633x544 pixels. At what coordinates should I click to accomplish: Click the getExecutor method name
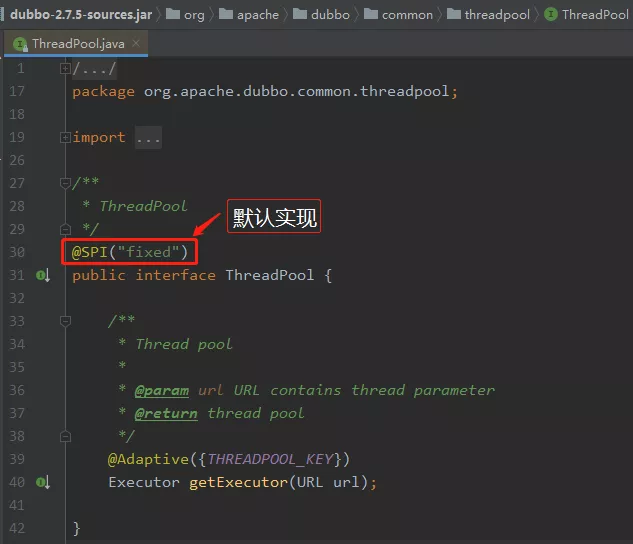[238, 482]
